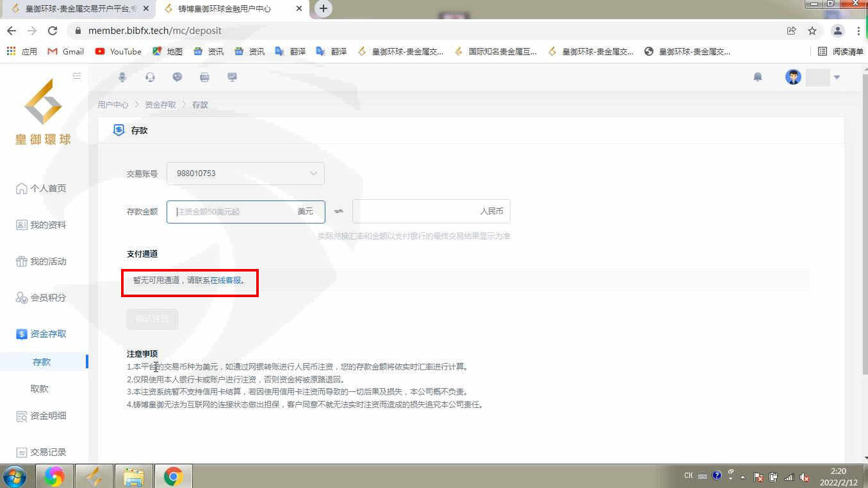Open file explorer folder on taskbar
This screenshot has height=488, width=868.
click(133, 476)
